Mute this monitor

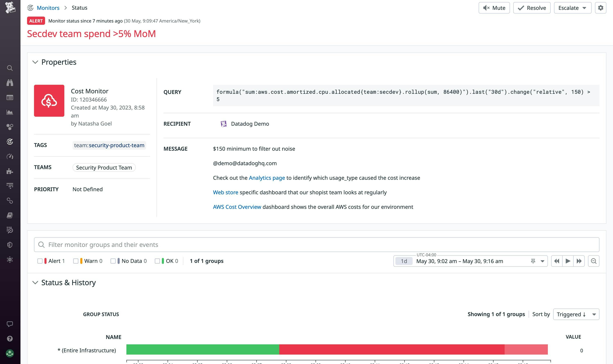(x=494, y=8)
